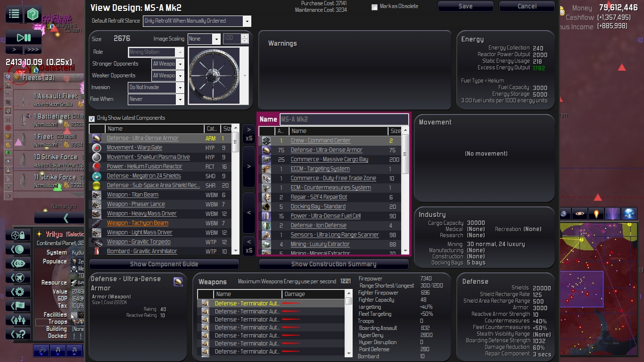
Task: Click the weapons list Name column header
Action: click(x=247, y=294)
